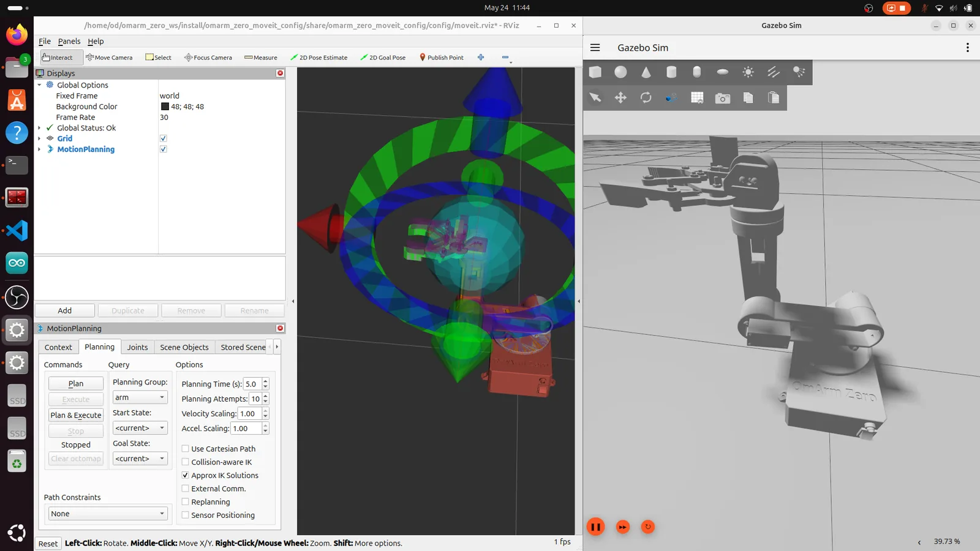Screen dimensions: 980x551
Task: Expand the Global Status: Ok item
Action: 39,128
